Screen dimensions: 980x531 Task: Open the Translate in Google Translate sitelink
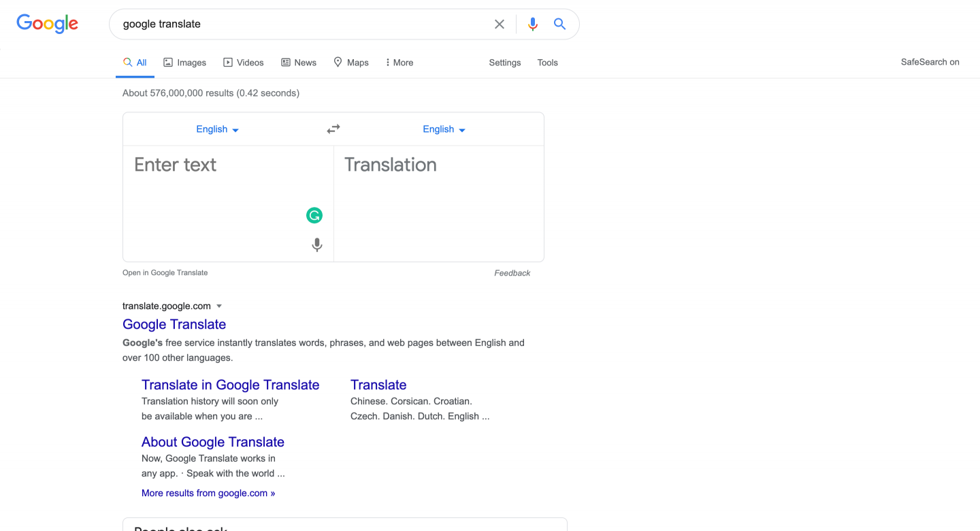pos(230,385)
